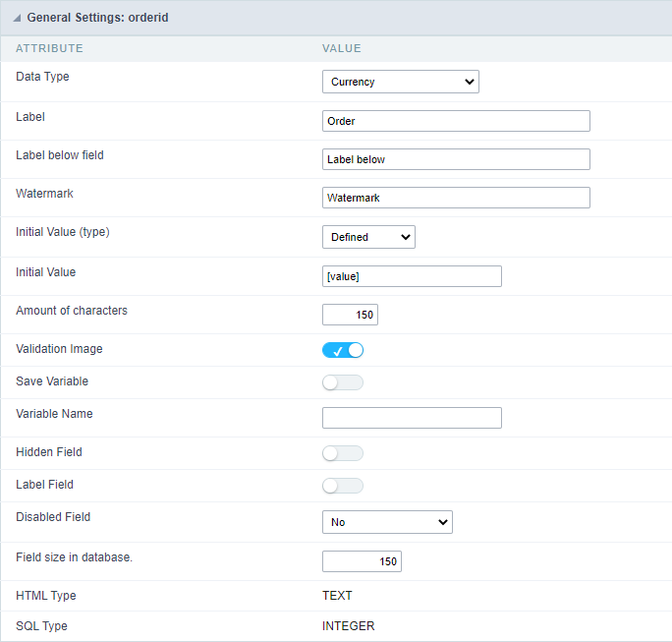Viewport: 672px width, 642px height.
Task: Click the empty Variable Name input
Action: pyautogui.click(x=412, y=418)
